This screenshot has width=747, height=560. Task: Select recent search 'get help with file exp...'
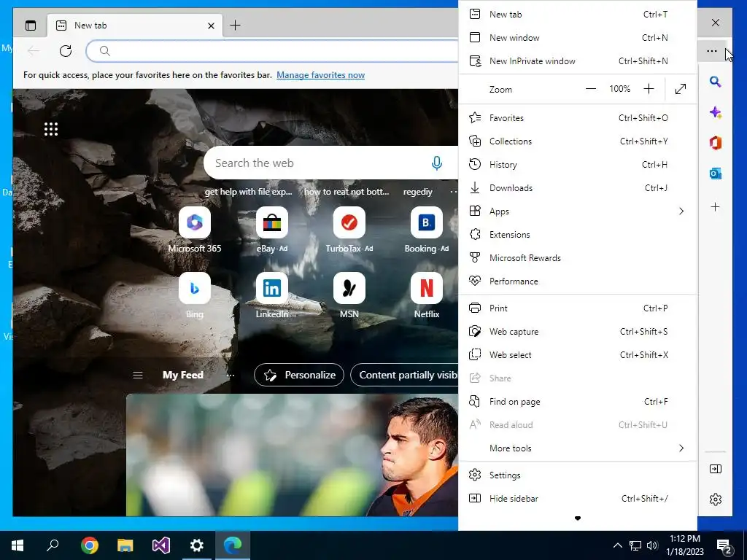248,192
